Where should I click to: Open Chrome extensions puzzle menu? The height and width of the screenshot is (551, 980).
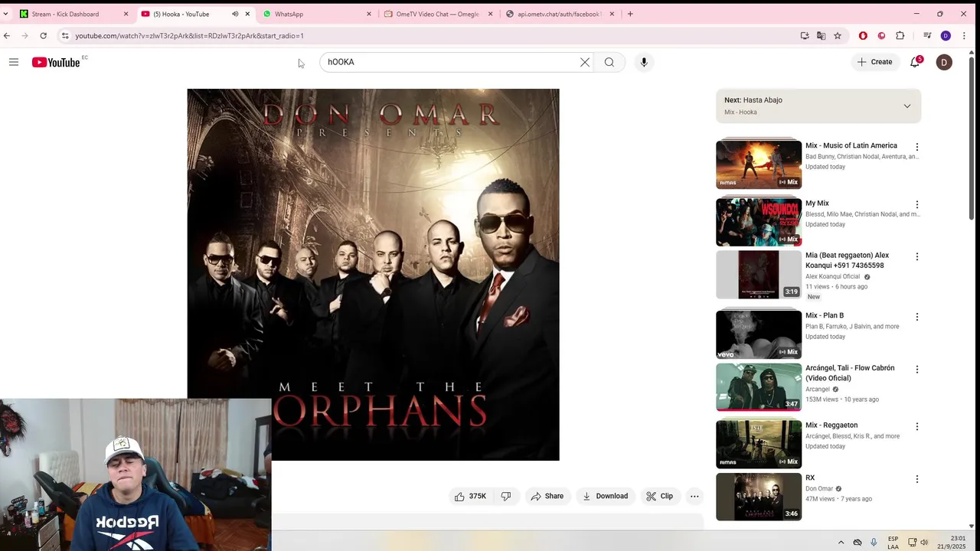(900, 35)
